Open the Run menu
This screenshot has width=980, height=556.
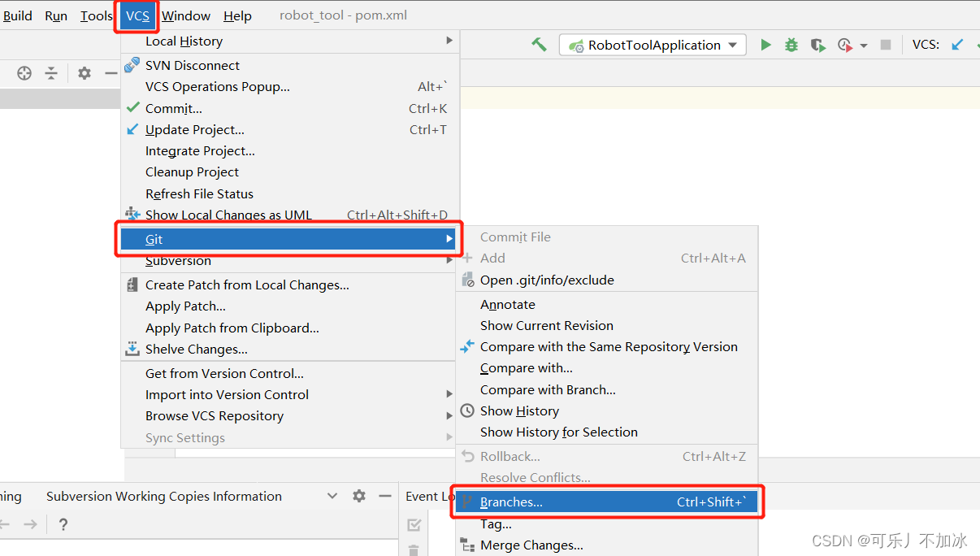click(x=56, y=15)
